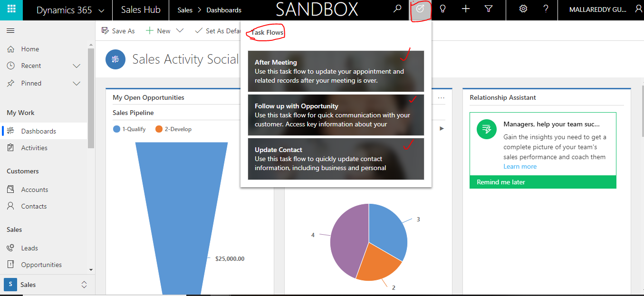Select Follow up with Opportunity task flow

coord(336,115)
